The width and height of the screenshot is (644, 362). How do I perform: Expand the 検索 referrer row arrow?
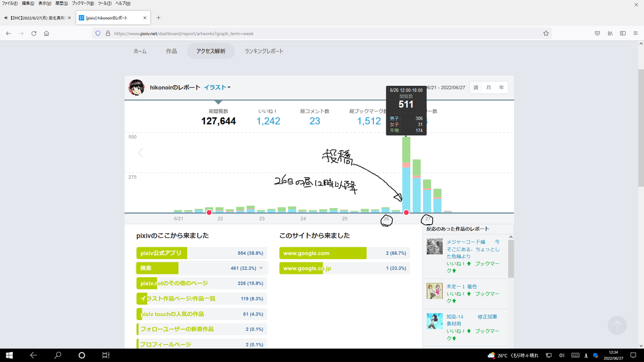261,268
